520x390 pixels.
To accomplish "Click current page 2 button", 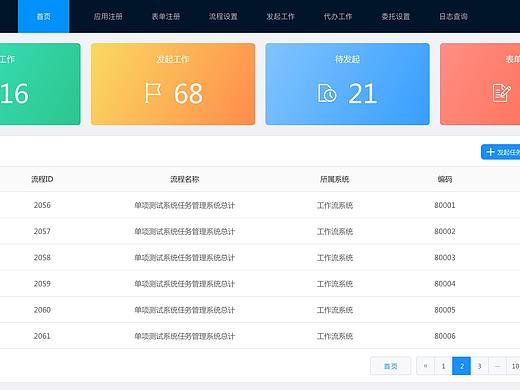I will tap(461, 366).
